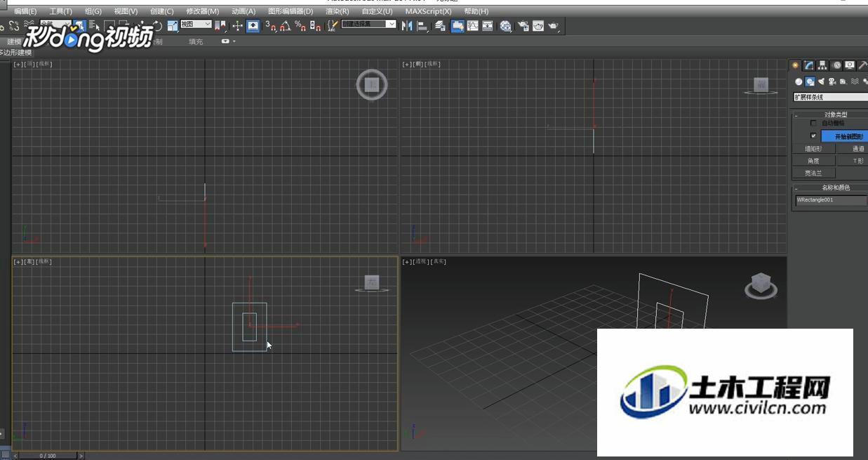Open the Layer Manager icon
868x460 pixels.
point(440,26)
